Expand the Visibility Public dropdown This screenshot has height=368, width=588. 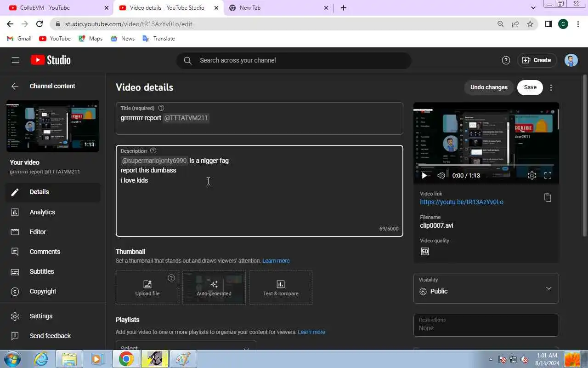(x=486, y=288)
